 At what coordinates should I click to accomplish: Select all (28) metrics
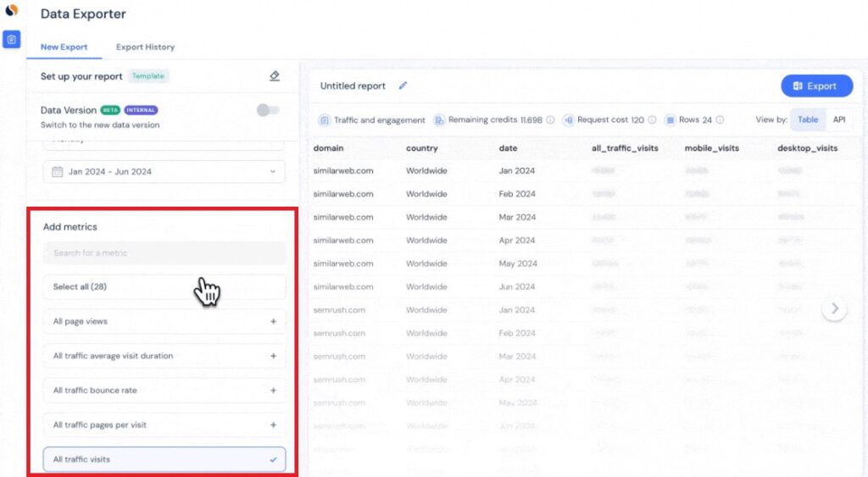(x=164, y=286)
